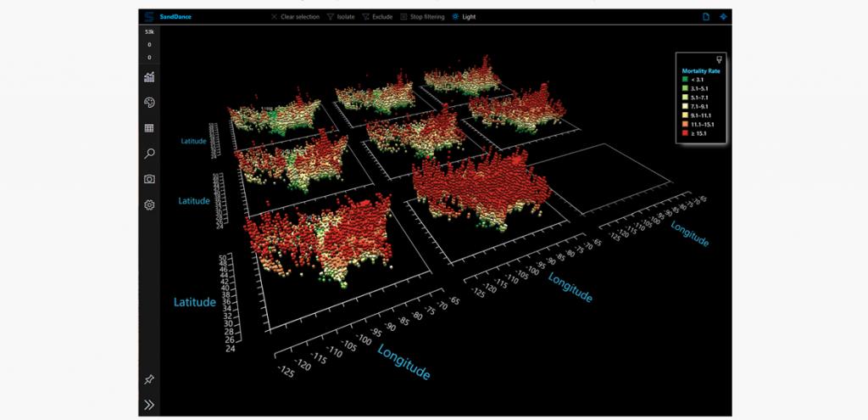Click Clear selection in the top bar
The width and height of the screenshot is (868, 420).
click(x=296, y=16)
